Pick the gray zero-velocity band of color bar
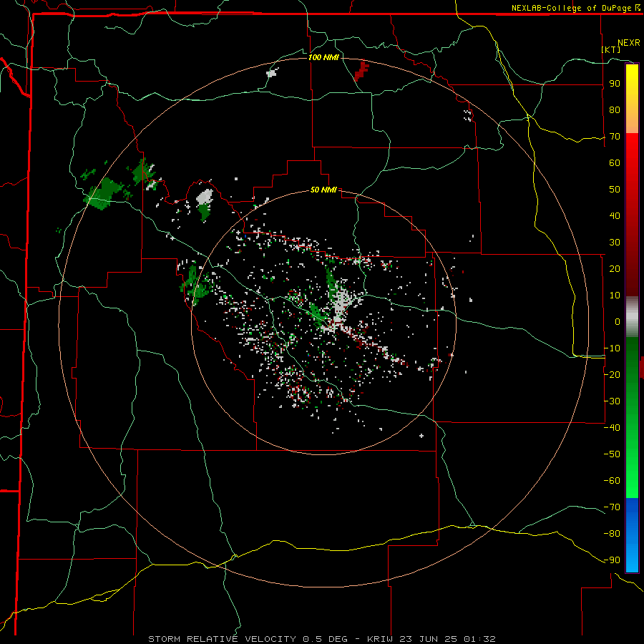The image size is (644, 644). pos(632,317)
